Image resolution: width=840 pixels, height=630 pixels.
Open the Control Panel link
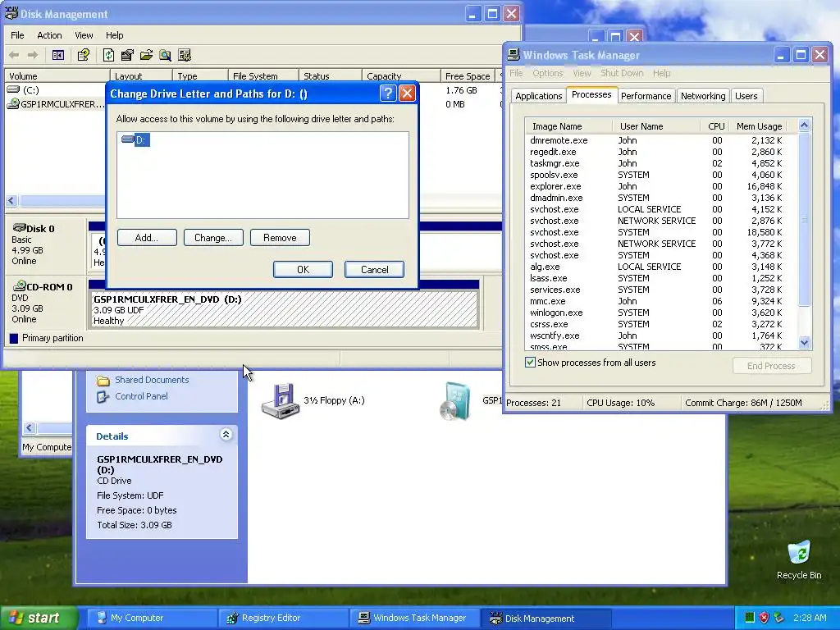[141, 396]
